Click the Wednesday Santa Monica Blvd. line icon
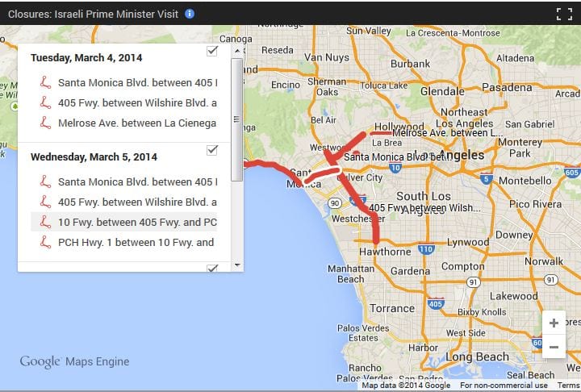This screenshot has height=392, width=581. point(45,181)
